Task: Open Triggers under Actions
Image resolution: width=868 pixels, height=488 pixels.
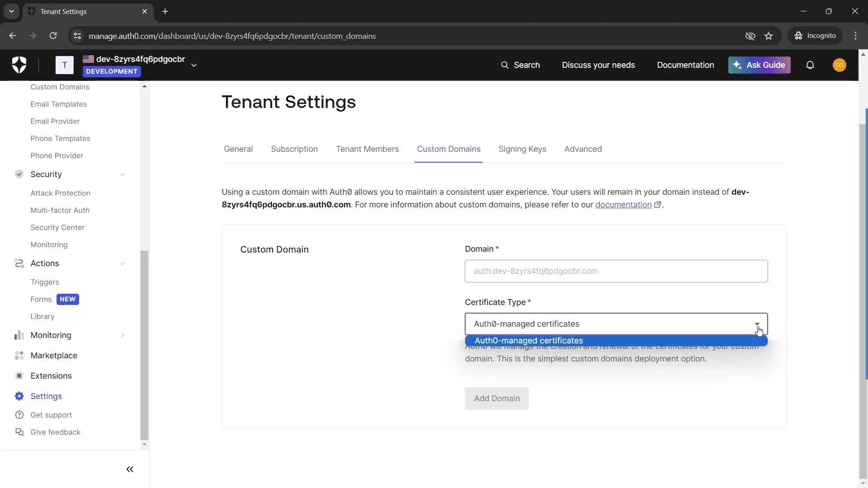Action: 45,282
